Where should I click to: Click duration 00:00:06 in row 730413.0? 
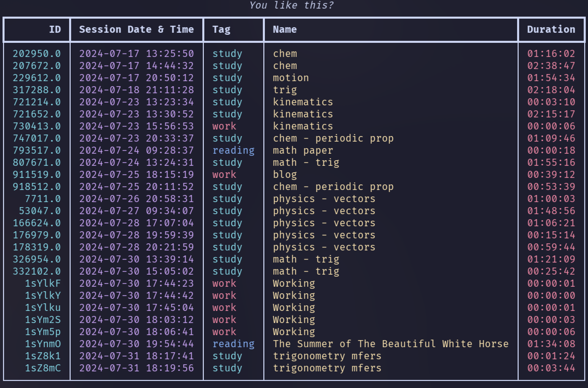point(551,126)
